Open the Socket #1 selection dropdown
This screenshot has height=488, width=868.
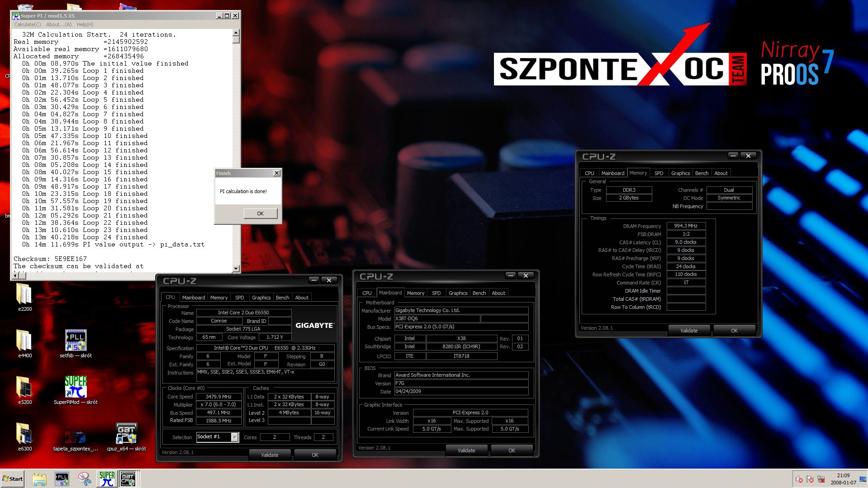[x=234, y=437]
